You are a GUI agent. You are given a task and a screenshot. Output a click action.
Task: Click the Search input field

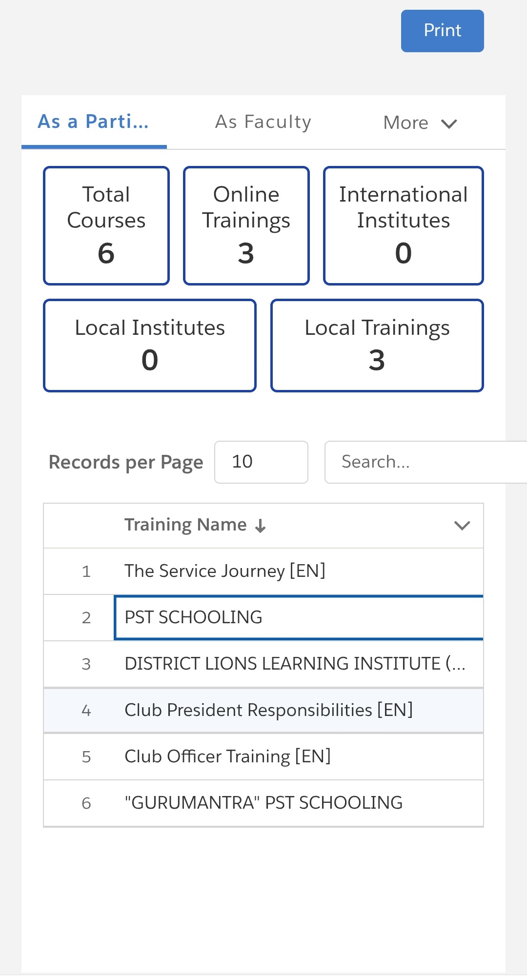[425, 462]
